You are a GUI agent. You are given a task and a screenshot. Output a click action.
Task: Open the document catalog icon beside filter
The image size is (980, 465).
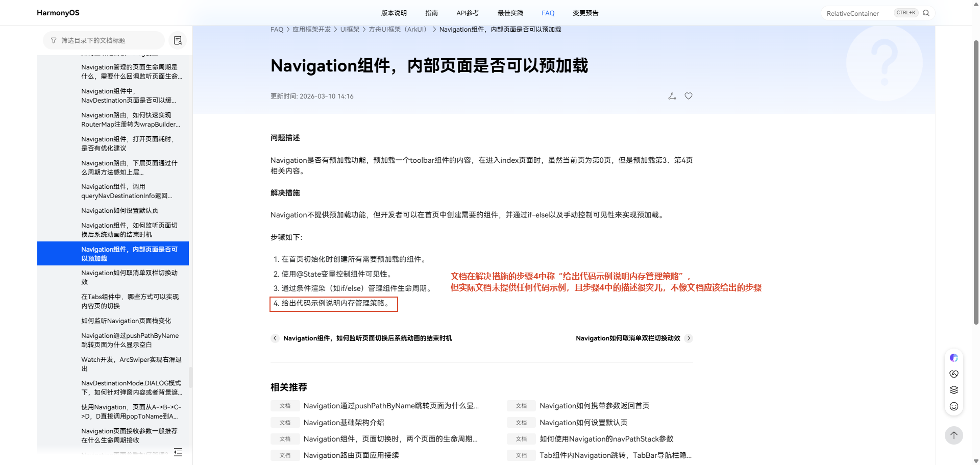[x=178, y=40]
